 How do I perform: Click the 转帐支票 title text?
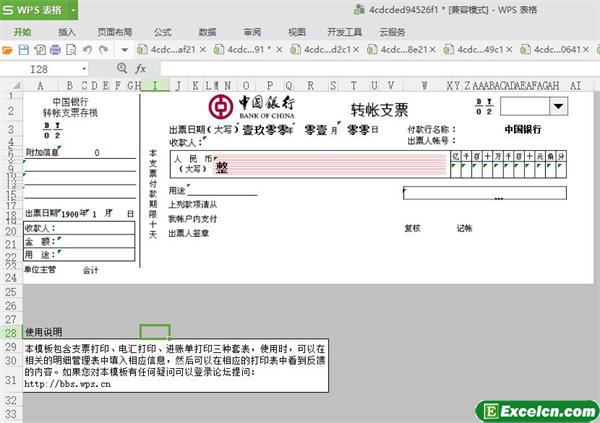click(379, 110)
